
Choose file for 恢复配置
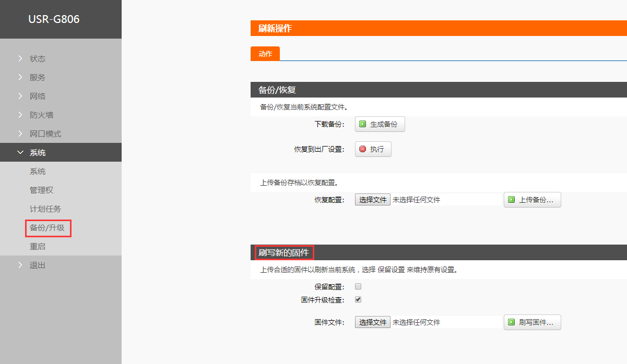point(373,200)
